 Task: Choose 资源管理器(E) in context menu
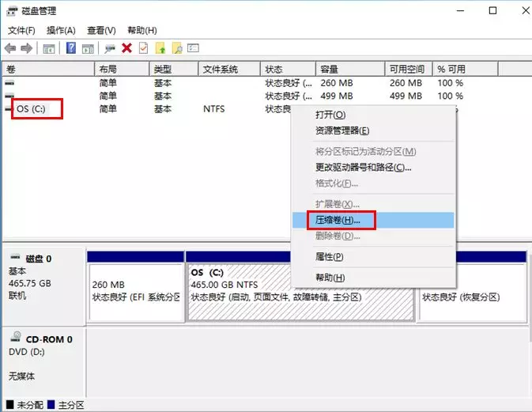(x=373, y=130)
